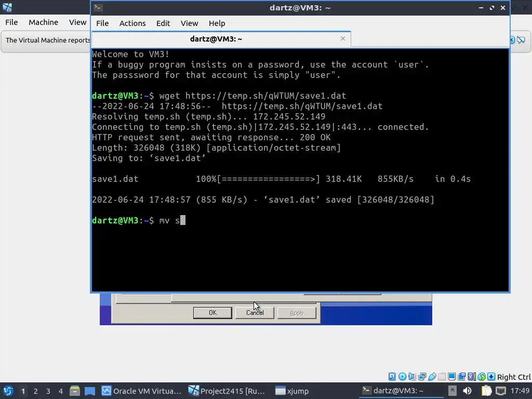The image size is (532, 399).
Task: Click the optical disc icon in VirtualBox status bar
Action: pos(402,376)
